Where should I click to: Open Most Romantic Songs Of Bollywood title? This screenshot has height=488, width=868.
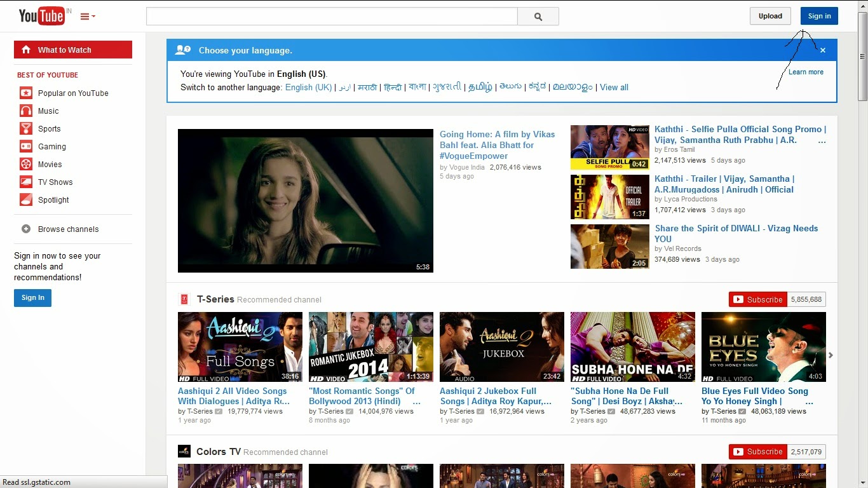[x=365, y=396]
